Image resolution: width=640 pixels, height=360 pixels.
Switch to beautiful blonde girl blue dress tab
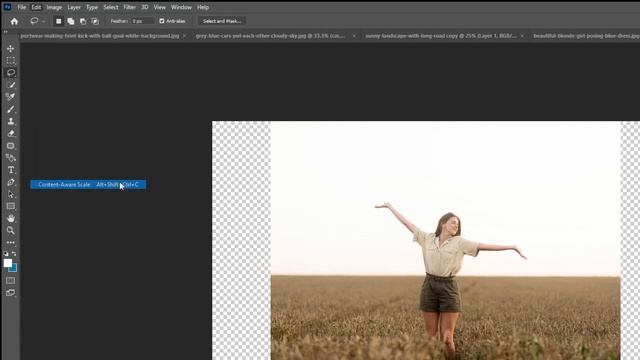[586, 36]
